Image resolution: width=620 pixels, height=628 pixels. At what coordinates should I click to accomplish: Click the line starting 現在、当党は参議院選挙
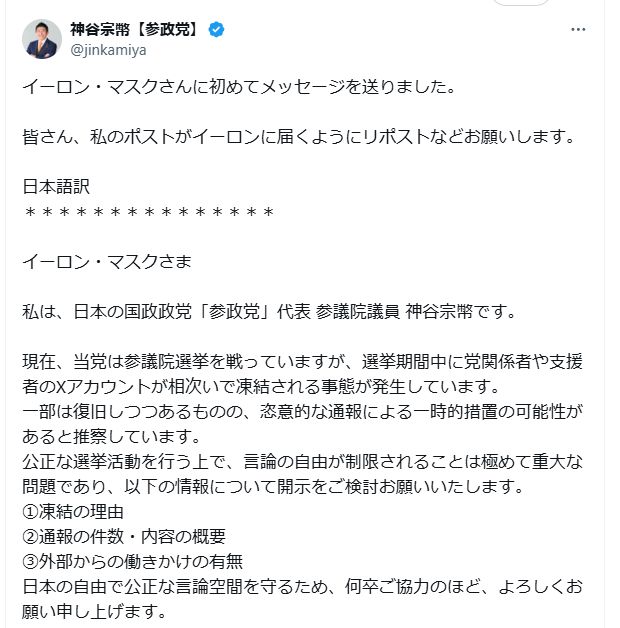(302, 362)
